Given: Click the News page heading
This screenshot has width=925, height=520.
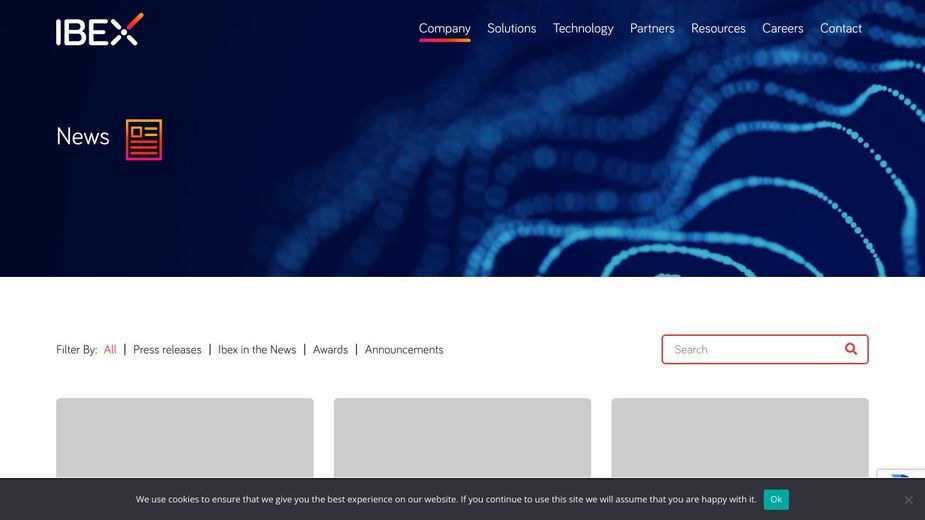Looking at the screenshot, I should (83, 136).
